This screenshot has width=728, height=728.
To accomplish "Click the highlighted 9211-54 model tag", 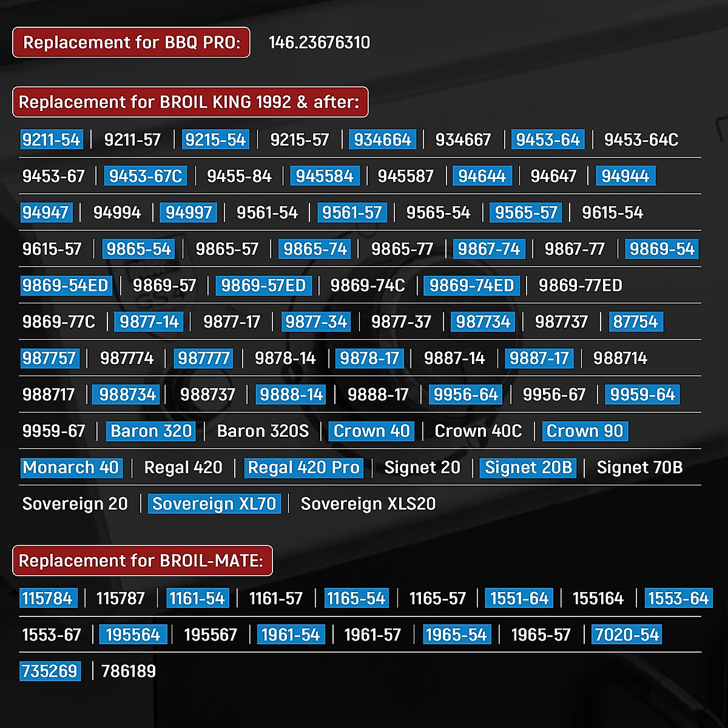I will point(51,140).
